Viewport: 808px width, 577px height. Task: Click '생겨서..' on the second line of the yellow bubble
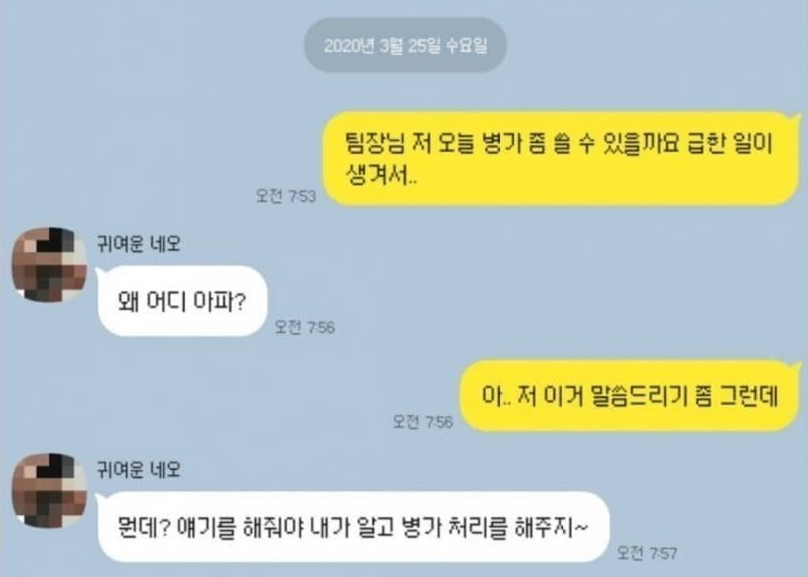pyautogui.click(x=382, y=176)
